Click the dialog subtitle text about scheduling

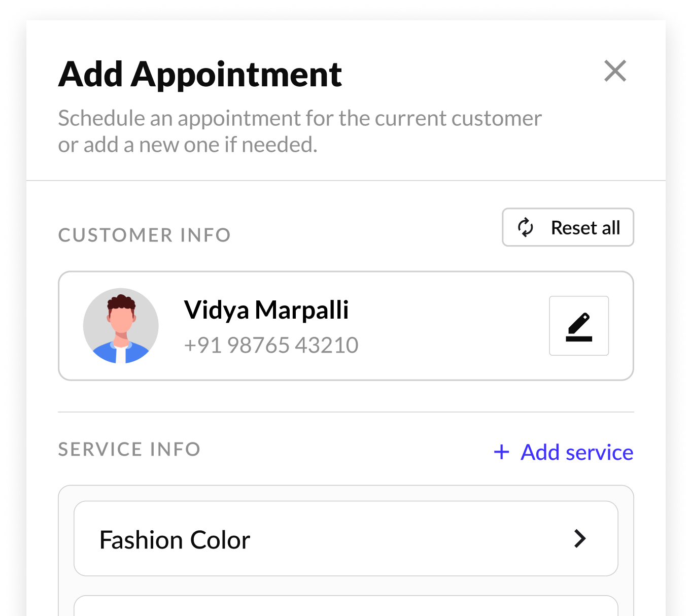pos(300,130)
